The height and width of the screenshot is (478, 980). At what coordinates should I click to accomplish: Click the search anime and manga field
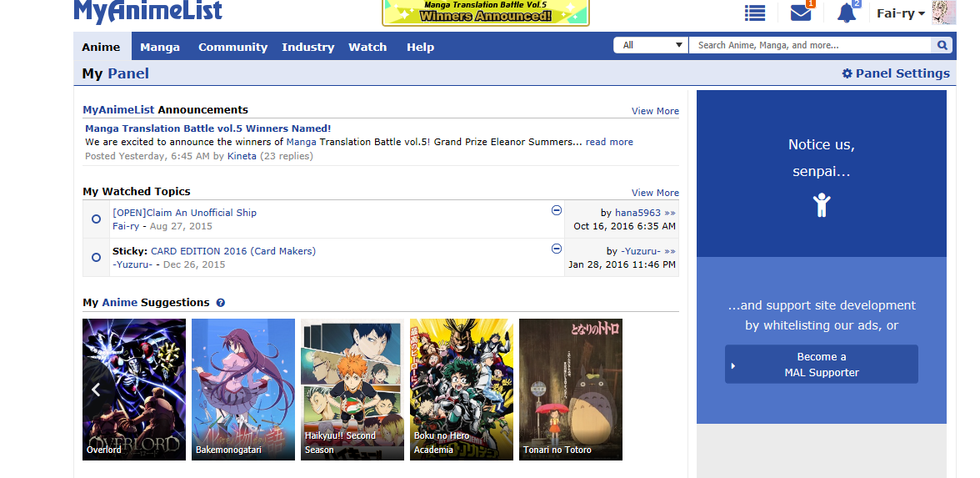(x=810, y=45)
